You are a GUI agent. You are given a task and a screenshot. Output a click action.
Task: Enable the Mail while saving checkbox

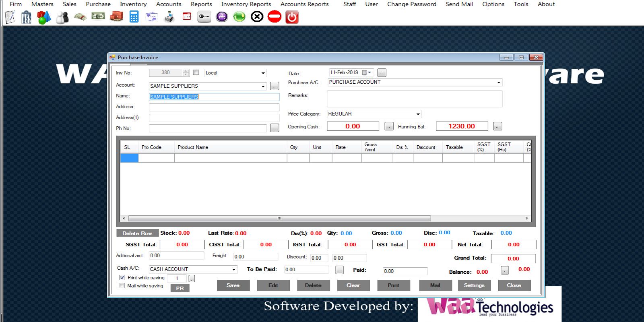point(122,286)
